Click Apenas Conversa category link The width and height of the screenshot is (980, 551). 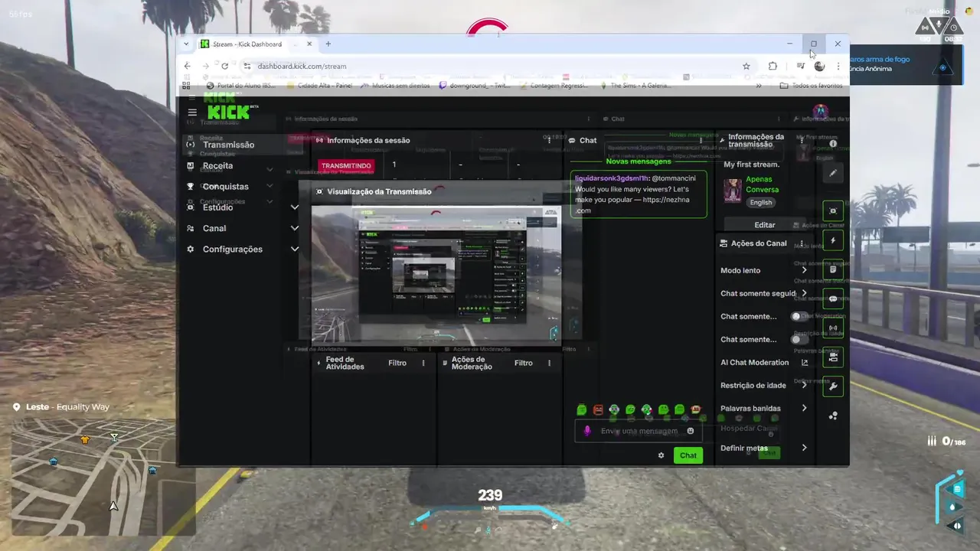(x=763, y=184)
